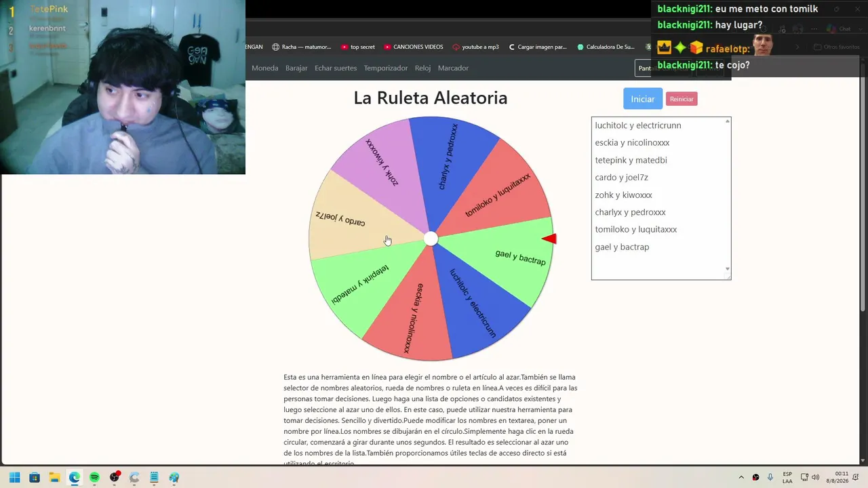868x488 pixels.
Task: Open the network status tray icon
Action: [x=804, y=477]
